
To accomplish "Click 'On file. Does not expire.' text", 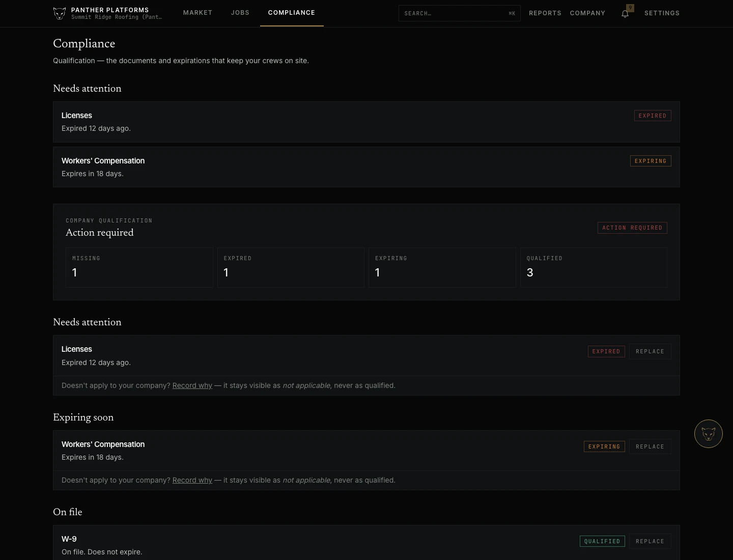I will coord(102,552).
